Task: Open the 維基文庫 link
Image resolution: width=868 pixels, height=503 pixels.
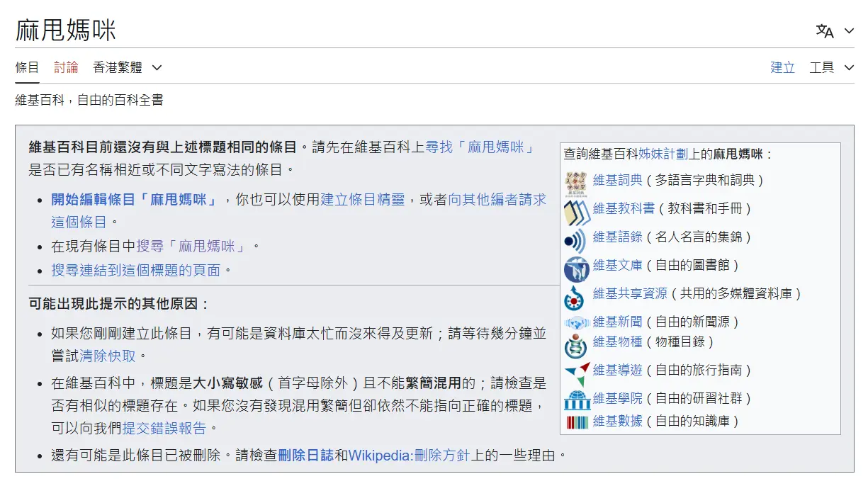Action: 618,265
